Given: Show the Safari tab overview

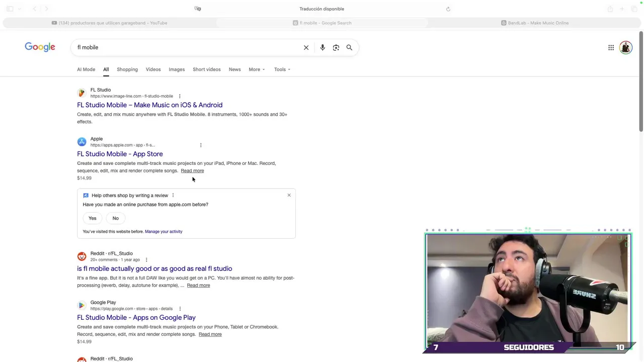Looking at the screenshot, I should click(634, 9).
